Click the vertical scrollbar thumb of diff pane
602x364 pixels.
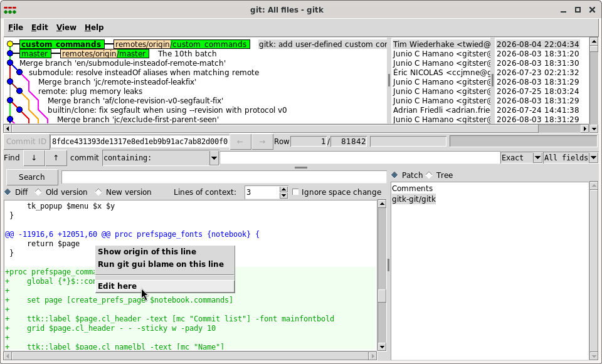(x=382, y=295)
